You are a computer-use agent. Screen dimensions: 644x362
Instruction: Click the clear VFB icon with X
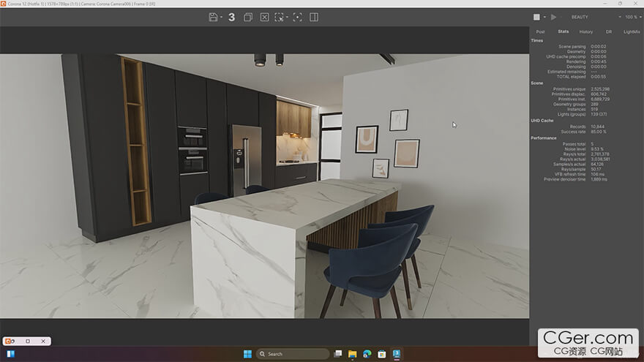pyautogui.click(x=264, y=18)
